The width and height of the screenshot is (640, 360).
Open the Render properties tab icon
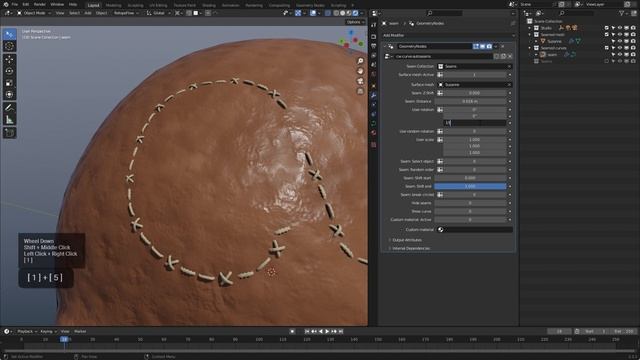tap(373, 36)
